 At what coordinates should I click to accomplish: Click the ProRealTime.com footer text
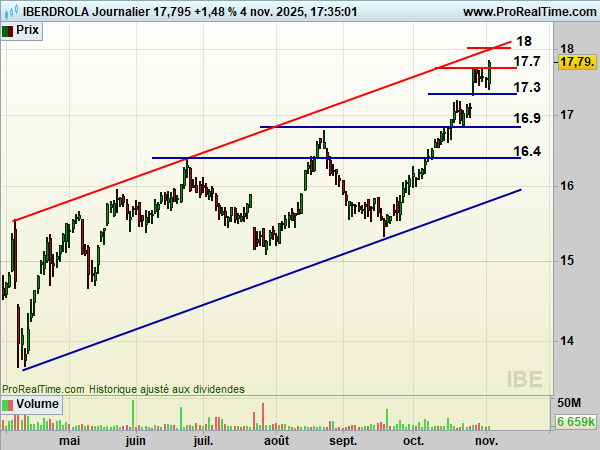point(43,389)
